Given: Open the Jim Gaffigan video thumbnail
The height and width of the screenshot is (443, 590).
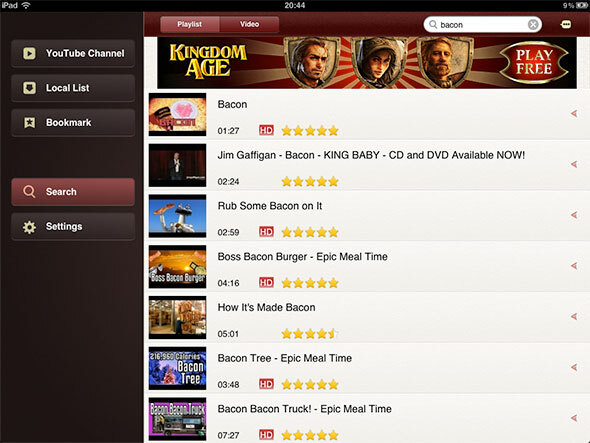Looking at the screenshot, I should click(177, 165).
